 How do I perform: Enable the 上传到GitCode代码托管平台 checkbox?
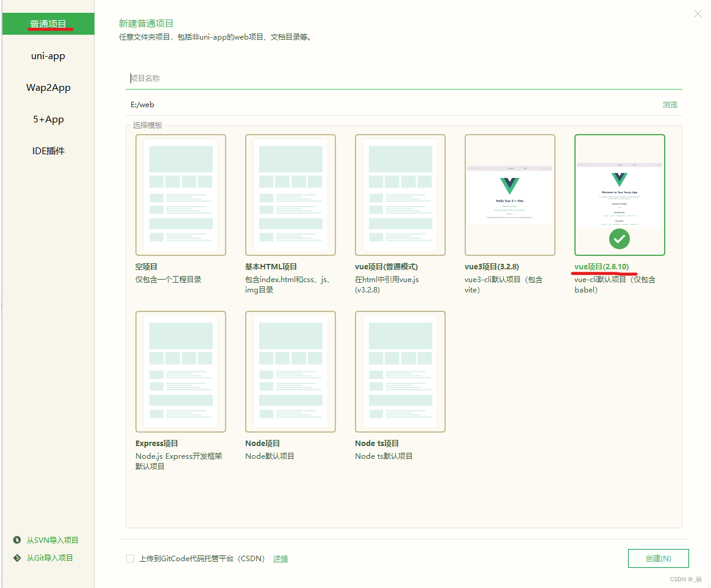130,558
